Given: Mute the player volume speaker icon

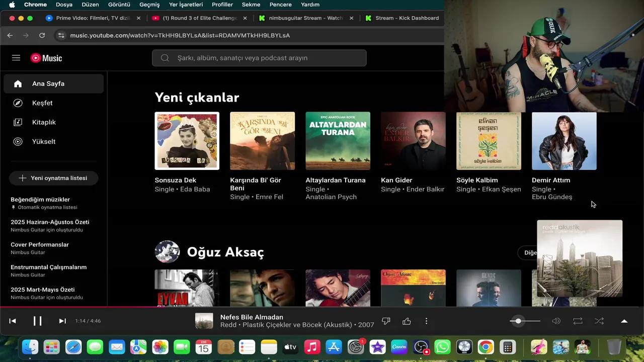Looking at the screenshot, I should click(x=556, y=321).
